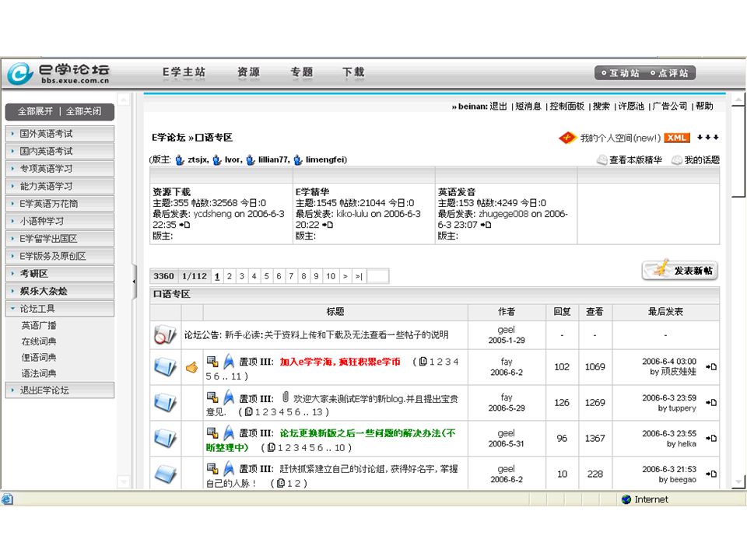747x560 pixels.
Task: Click the 查看本版精华 icon
Action: point(602,160)
